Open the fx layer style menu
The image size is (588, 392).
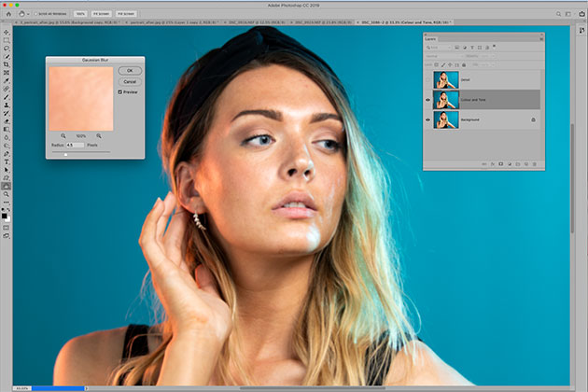click(x=493, y=164)
